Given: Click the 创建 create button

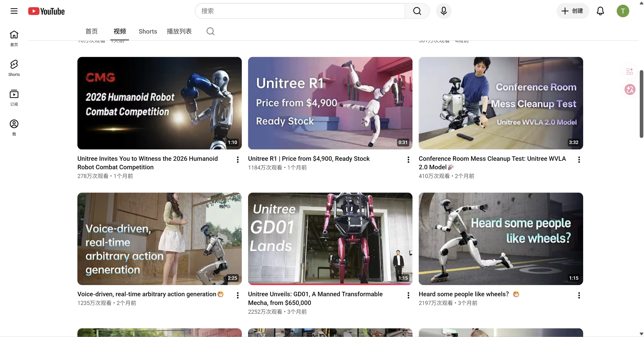Looking at the screenshot, I should [572, 11].
